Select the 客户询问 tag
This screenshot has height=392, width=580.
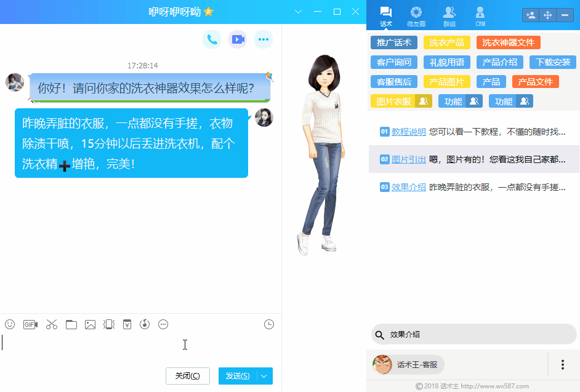point(394,62)
